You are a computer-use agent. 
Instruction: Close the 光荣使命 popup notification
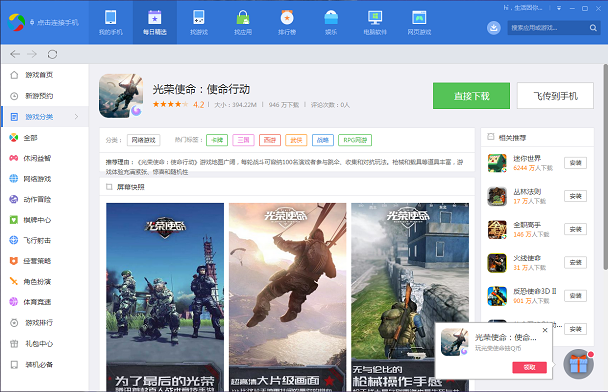point(545,330)
